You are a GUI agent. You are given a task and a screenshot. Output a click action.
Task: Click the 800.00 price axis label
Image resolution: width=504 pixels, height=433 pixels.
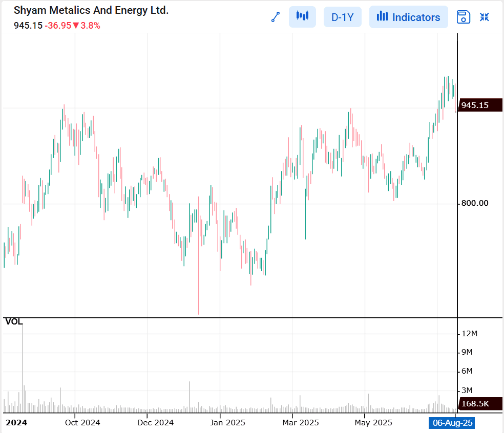475,203
